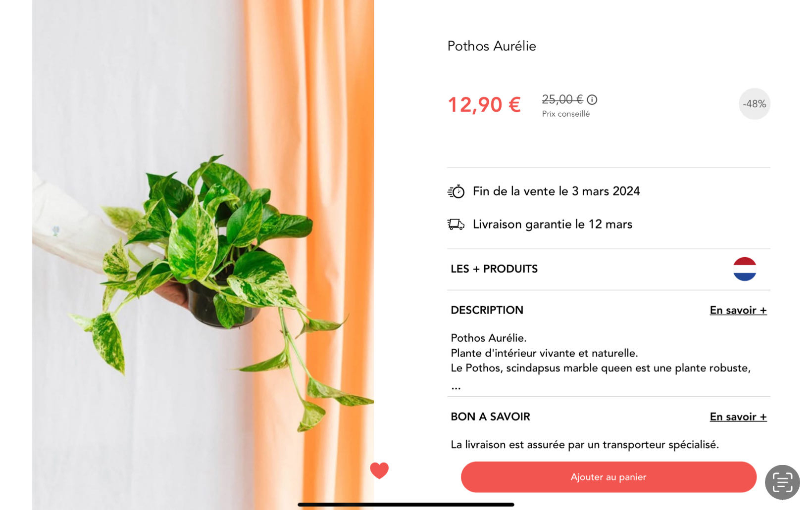This screenshot has height=510, width=812.
Task: Click the Pothos Aurélie product title
Action: tap(492, 46)
